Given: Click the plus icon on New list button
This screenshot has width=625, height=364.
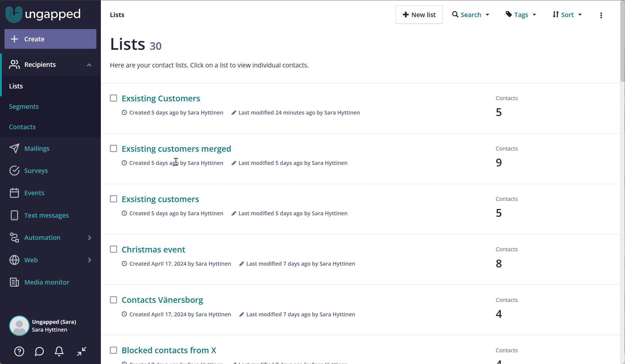Looking at the screenshot, I should tap(406, 15).
